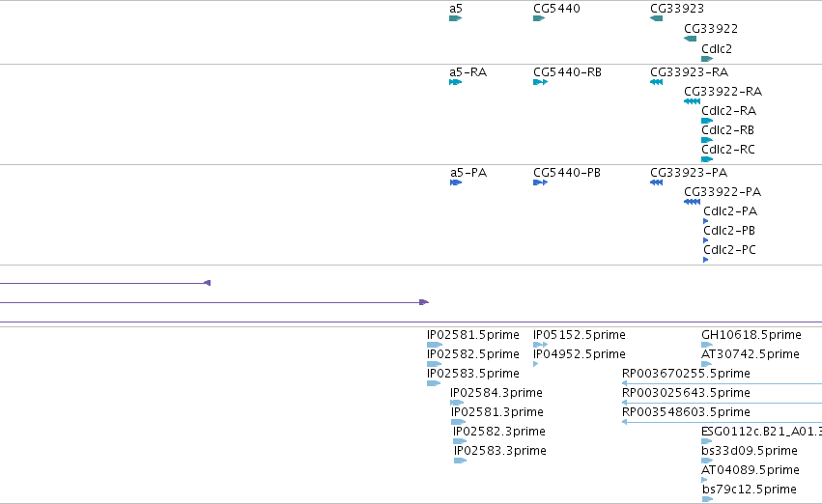Select the IP02582.5prime EST glyph
This screenshot has height=504, width=822.
coord(434,364)
